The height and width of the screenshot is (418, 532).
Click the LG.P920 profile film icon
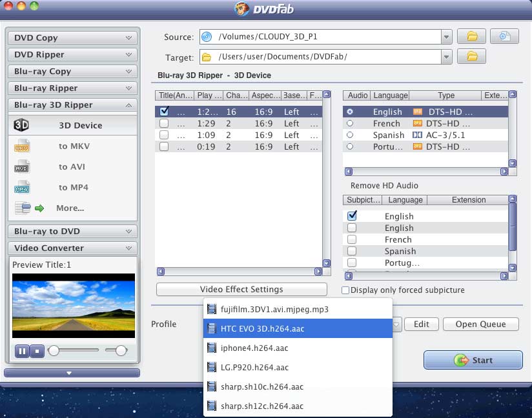pos(212,367)
